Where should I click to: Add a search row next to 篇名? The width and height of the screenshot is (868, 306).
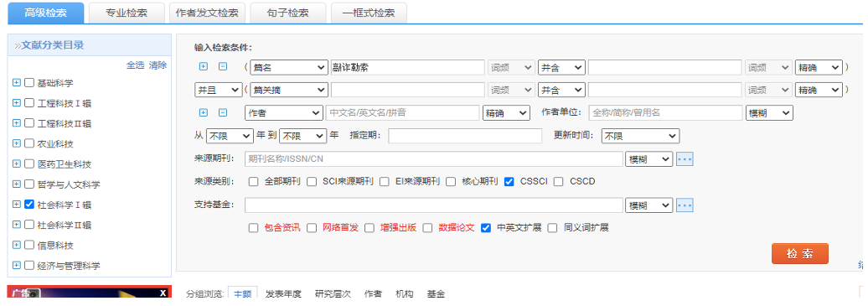pyautogui.click(x=203, y=66)
